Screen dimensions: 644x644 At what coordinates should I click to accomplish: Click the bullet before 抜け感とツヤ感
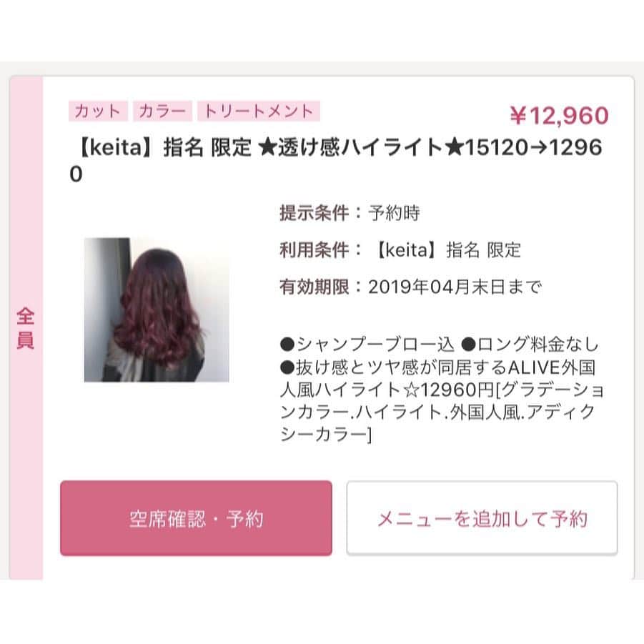tap(287, 367)
